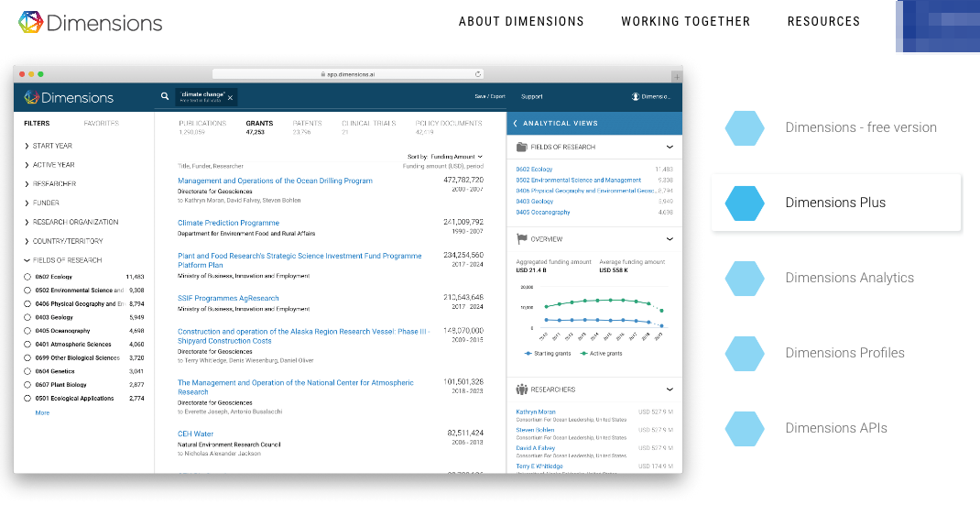The image size is (980, 505).
Task: Collapse the Fields of Research analytical panel chevron
Action: point(670,147)
